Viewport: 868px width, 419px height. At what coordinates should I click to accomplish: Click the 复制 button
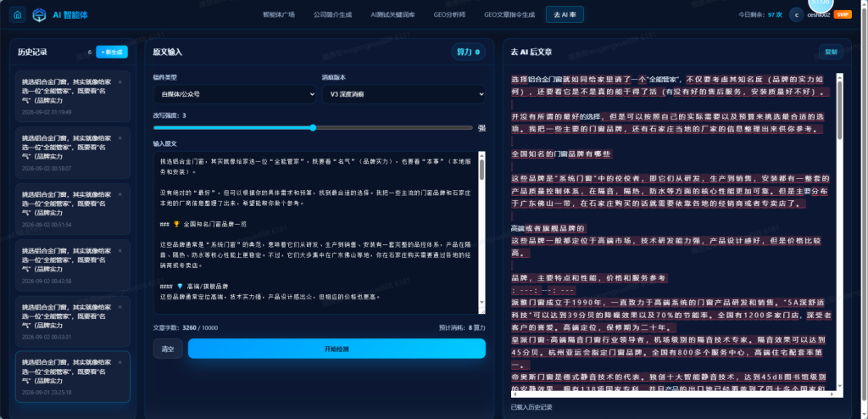coord(831,52)
